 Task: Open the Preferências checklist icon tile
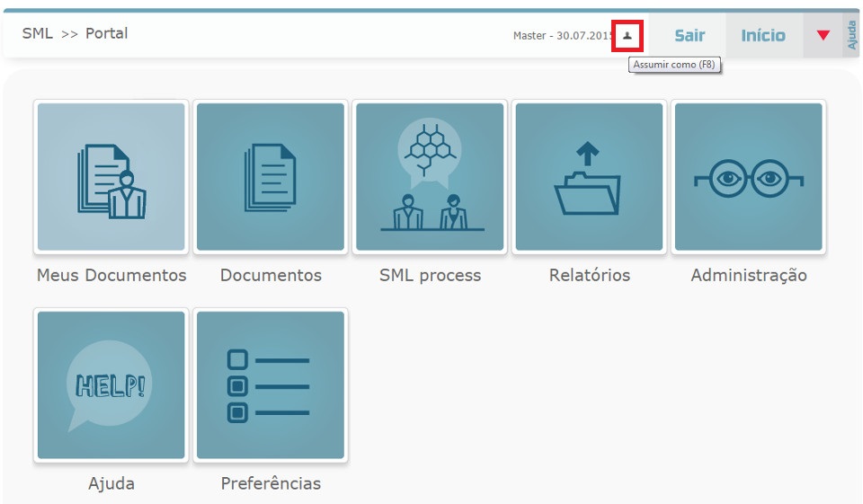click(x=271, y=385)
